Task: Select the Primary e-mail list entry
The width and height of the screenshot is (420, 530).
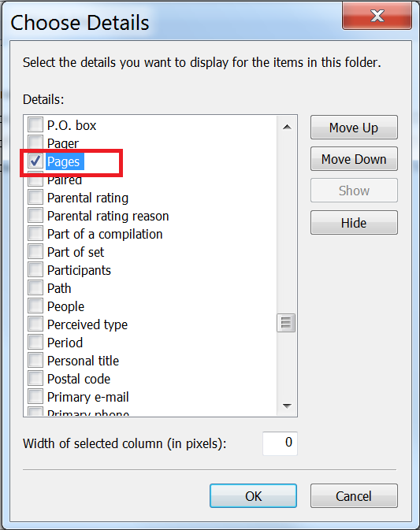Action: 88,397
